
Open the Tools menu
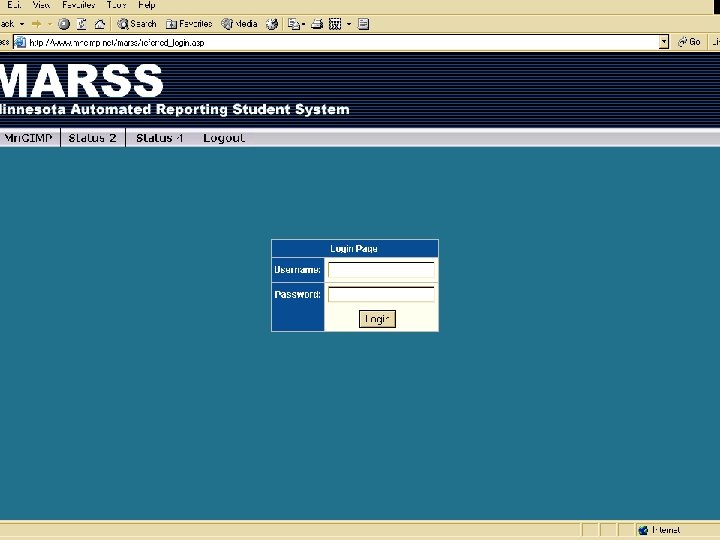tap(116, 5)
